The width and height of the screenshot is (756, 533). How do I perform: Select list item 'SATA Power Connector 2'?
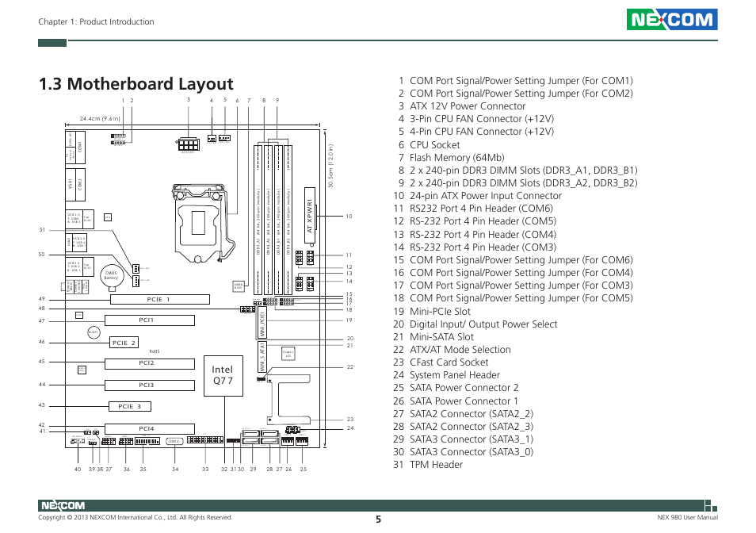coord(464,389)
